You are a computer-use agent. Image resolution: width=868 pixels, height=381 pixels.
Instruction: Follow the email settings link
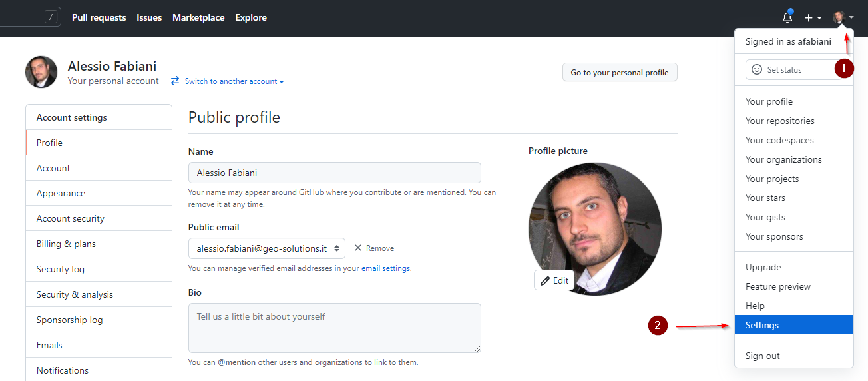pos(385,268)
